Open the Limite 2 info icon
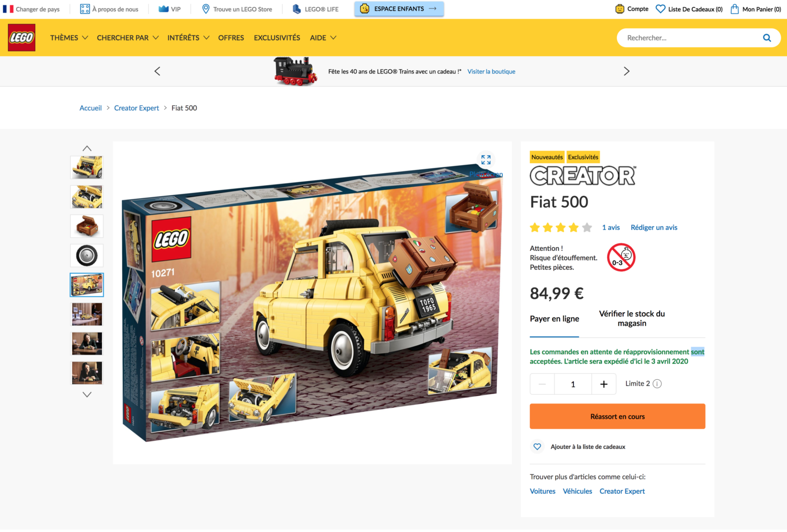This screenshot has width=787, height=532. click(657, 384)
